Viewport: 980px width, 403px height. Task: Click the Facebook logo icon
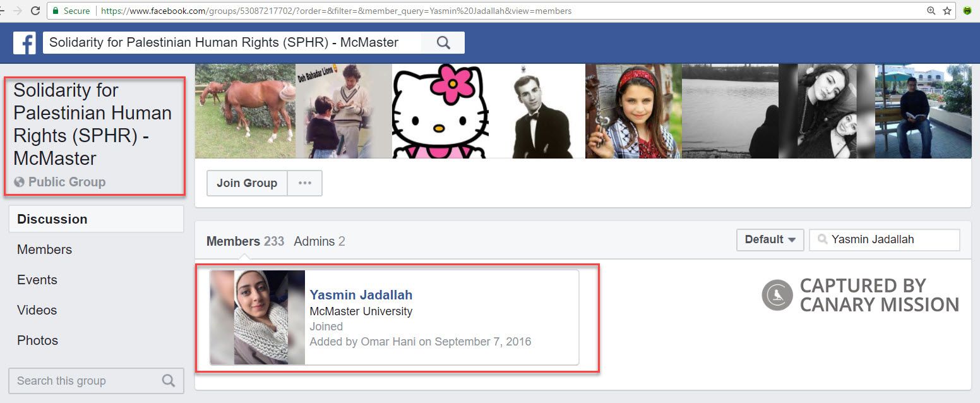[25, 43]
